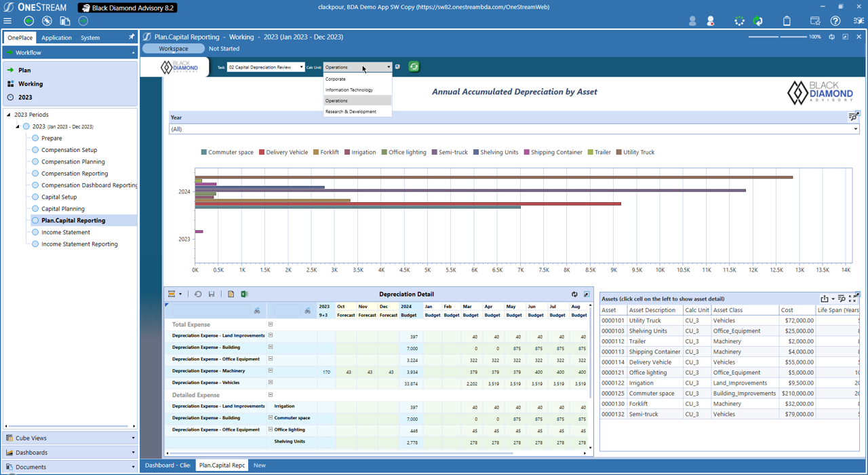Image resolution: width=868 pixels, height=475 pixels.
Task: Click the small icon right of Calc Unit dropdown
Action: (397, 67)
